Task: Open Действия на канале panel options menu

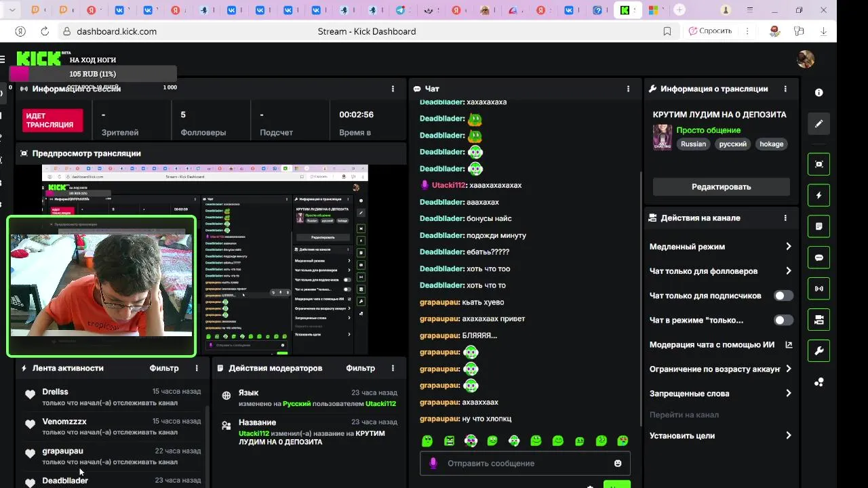Action: (785, 218)
